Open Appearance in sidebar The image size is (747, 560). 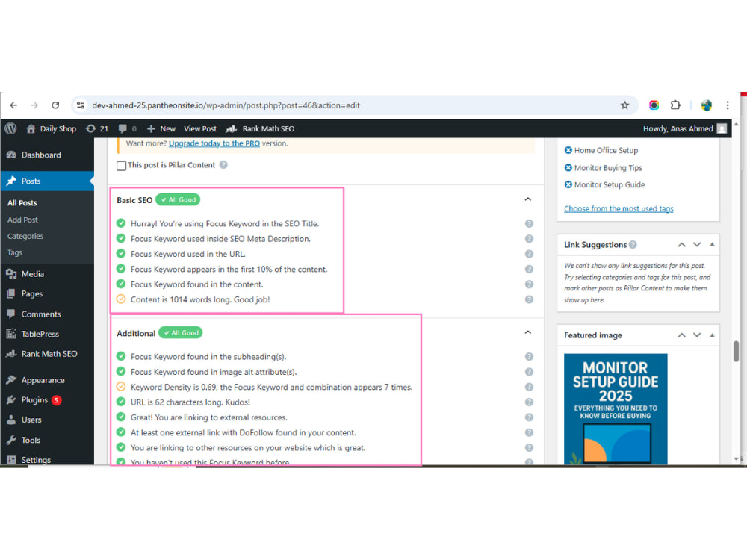click(47, 380)
